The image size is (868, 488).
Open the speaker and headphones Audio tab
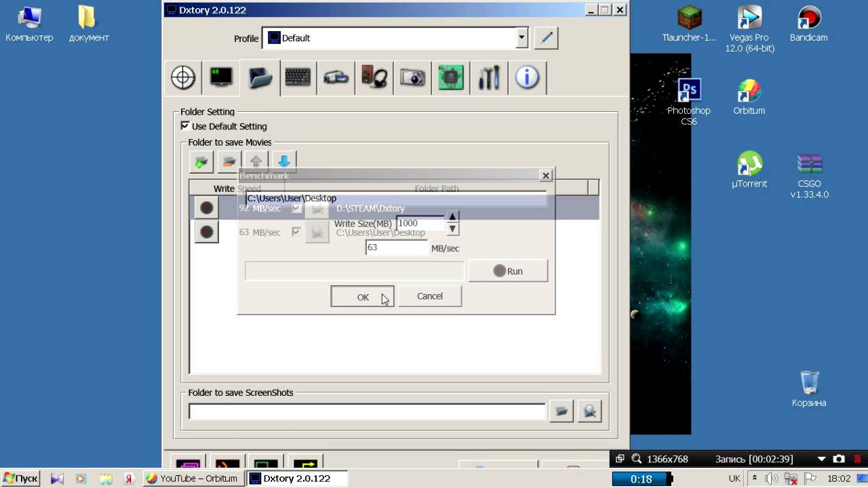click(374, 78)
